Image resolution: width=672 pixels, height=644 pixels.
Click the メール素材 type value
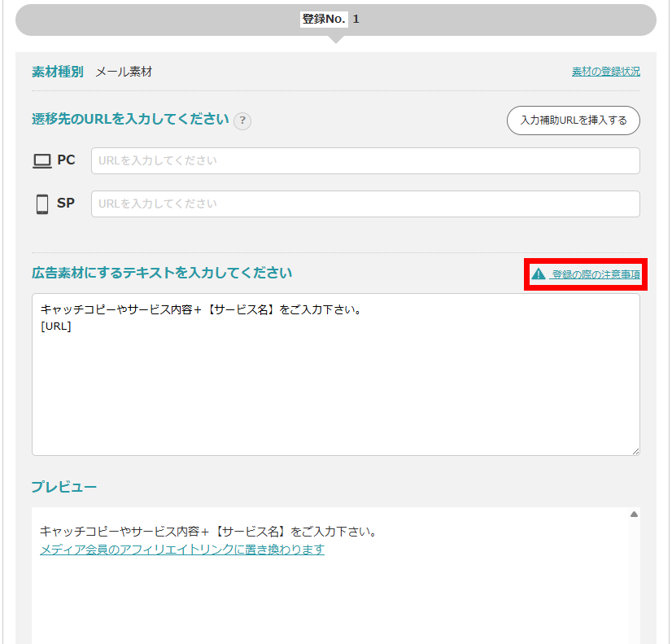click(x=124, y=72)
